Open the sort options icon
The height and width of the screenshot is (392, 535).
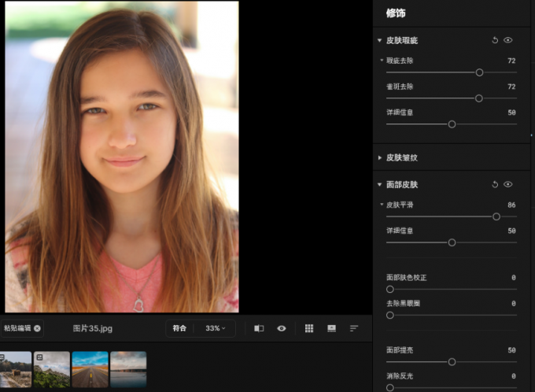coord(354,328)
